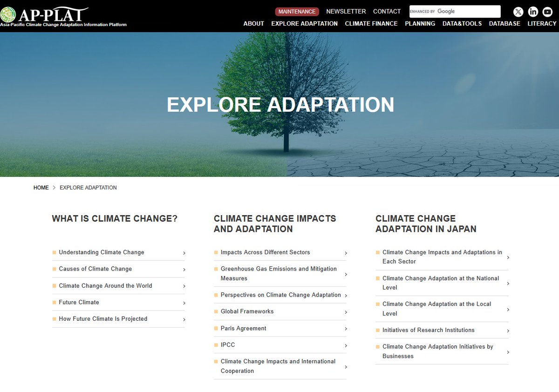
Task: Open the DATA&TOOLS menu
Action: point(462,23)
